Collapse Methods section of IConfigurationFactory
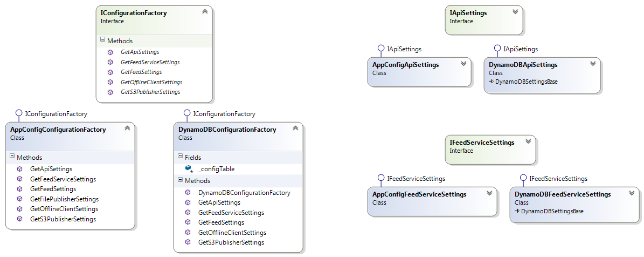644x257 pixels. pos(103,40)
